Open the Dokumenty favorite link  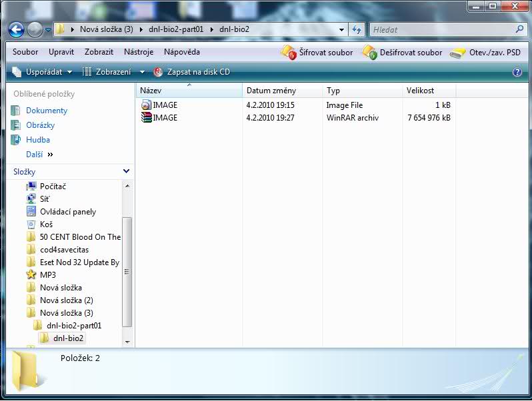pyautogui.click(x=47, y=111)
